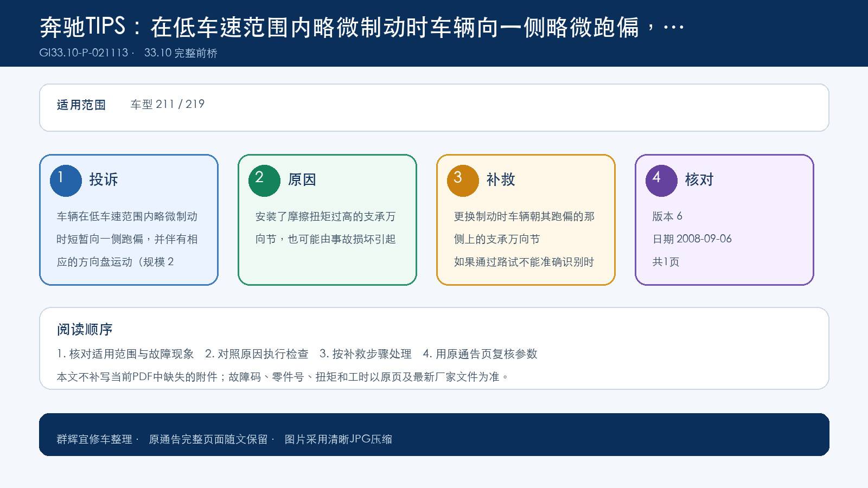Click the text 共1页
The height and width of the screenshot is (488, 868).
click(666, 262)
